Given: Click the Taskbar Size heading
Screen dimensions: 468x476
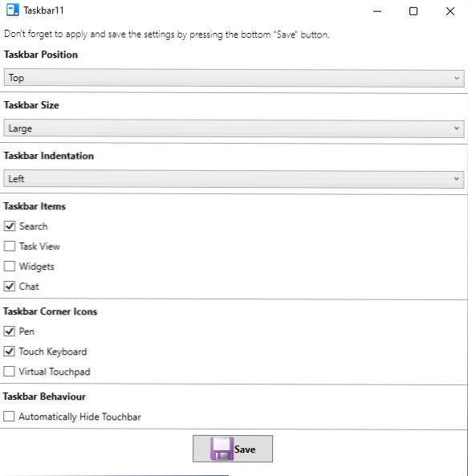Looking at the screenshot, I should pos(31,105).
